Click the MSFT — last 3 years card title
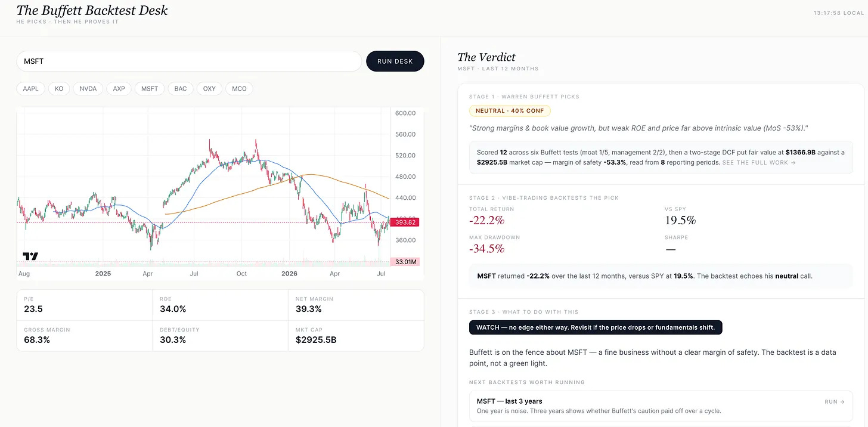Screen dimensions: 868x427 point(510,401)
